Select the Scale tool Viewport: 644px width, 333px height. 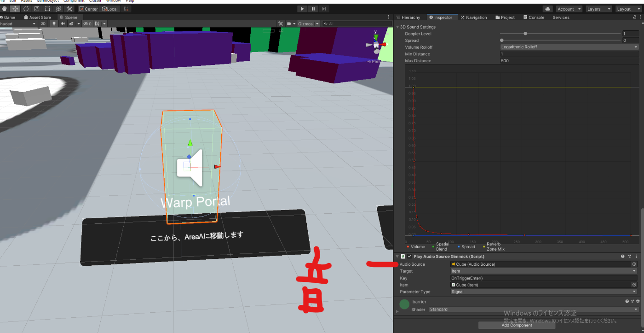tap(37, 9)
